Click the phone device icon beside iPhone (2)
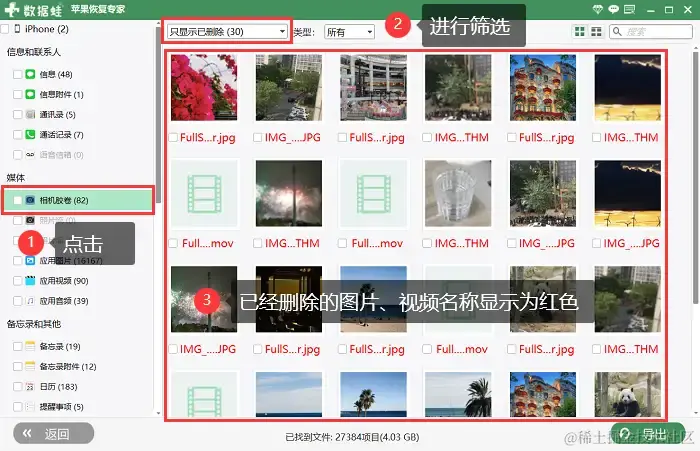The width and height of the screenshot is (700, 451). [17, 29]
